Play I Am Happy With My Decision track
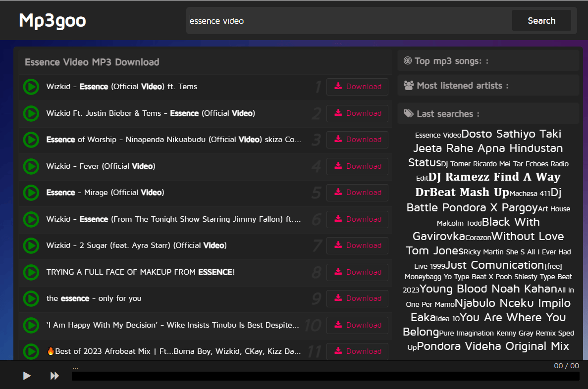This screenshot has width=588, height=389. point(31,325)
